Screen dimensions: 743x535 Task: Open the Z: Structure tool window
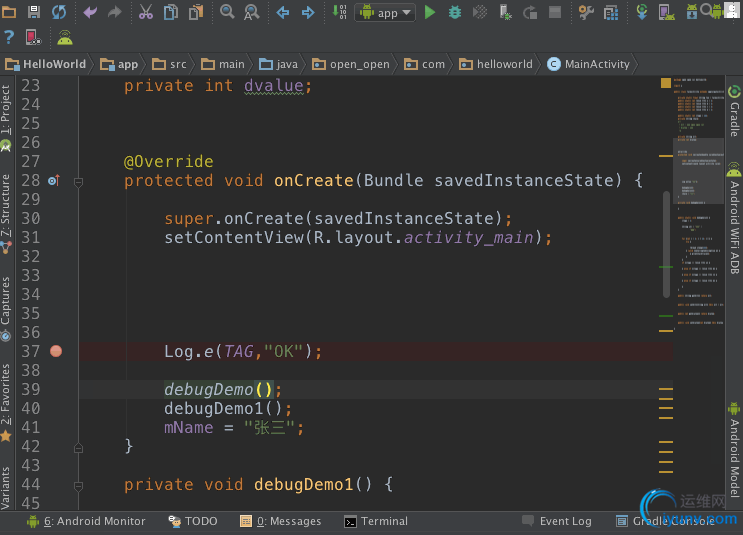(x=6, y=213)
